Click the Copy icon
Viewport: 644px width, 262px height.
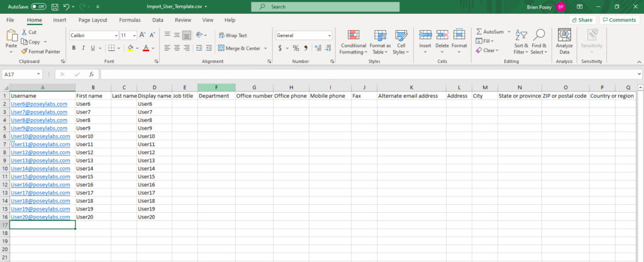pyautogui.click(x=25, y=42)
